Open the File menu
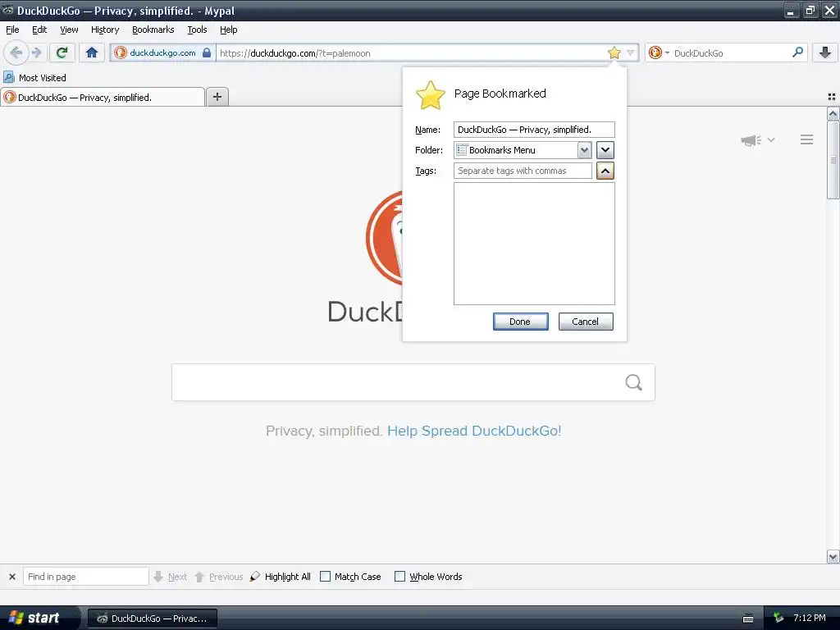The width and height of the screenshot is (840, 630). [12, 30]
